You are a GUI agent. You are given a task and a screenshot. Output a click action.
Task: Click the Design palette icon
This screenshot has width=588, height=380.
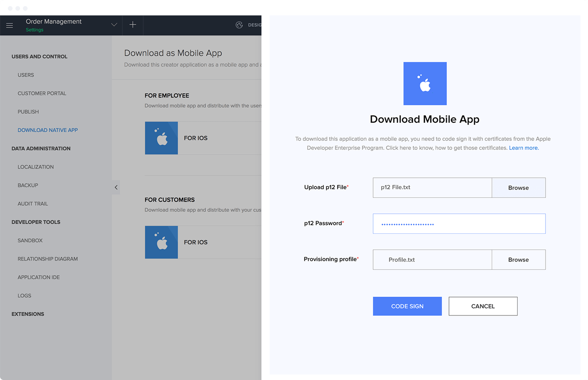click(239, 25)
